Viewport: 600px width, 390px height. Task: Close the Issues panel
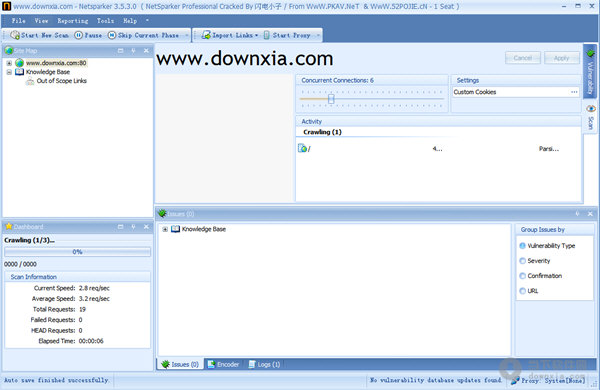(x=590, y=214)
